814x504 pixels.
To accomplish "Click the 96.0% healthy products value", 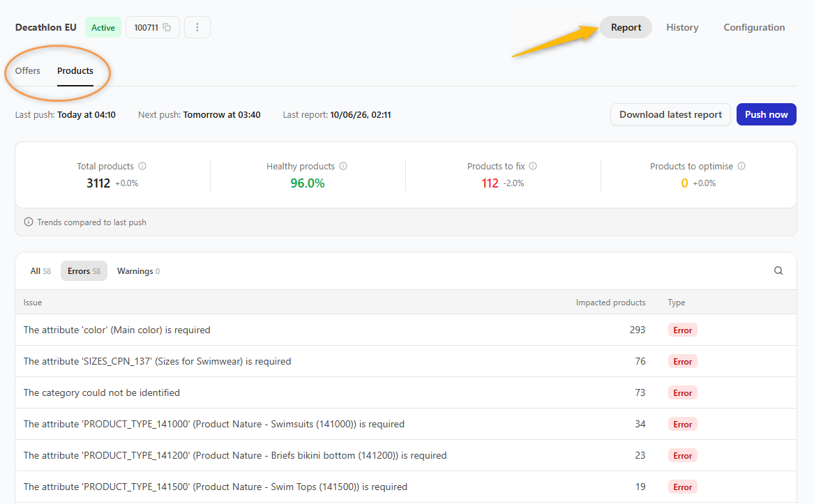I will click(308, 183).
